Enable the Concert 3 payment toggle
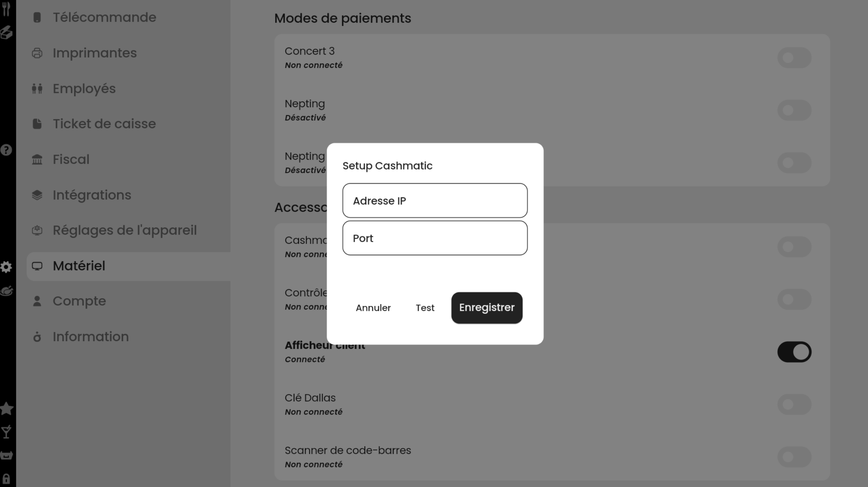 point(794,58)
